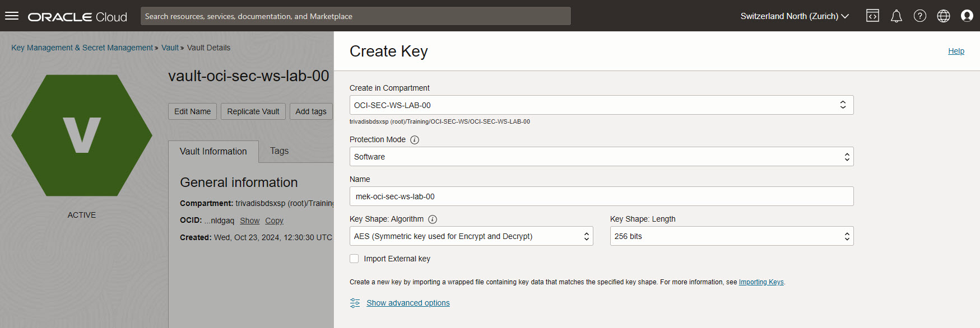Enable the Import External key checkbox
This screenshot has height=328, width=980.
(354, 259)
